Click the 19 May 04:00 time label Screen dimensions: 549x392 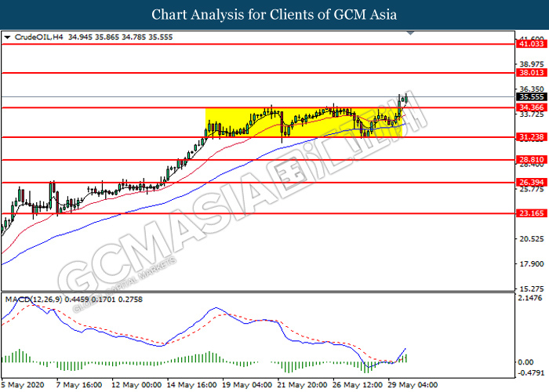click(247, 385)
